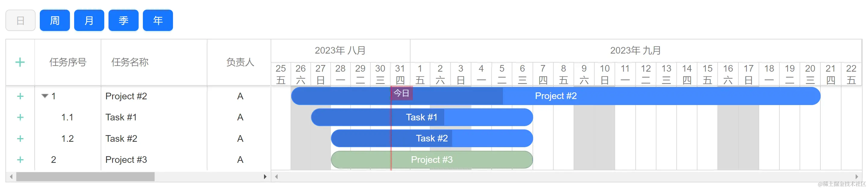The width and height of the screenshot is (868, 189).
Task: Switch to year (年) view
Action: 158,20
